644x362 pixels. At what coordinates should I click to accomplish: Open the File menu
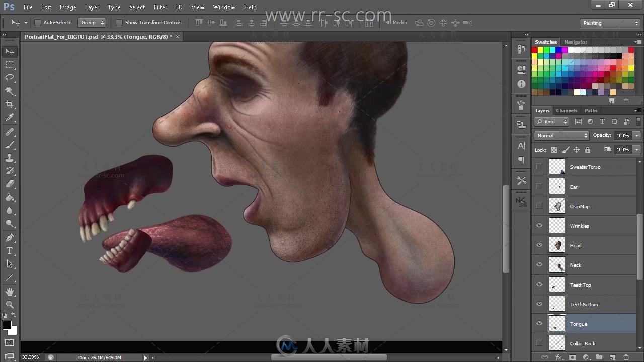point(28,7)
